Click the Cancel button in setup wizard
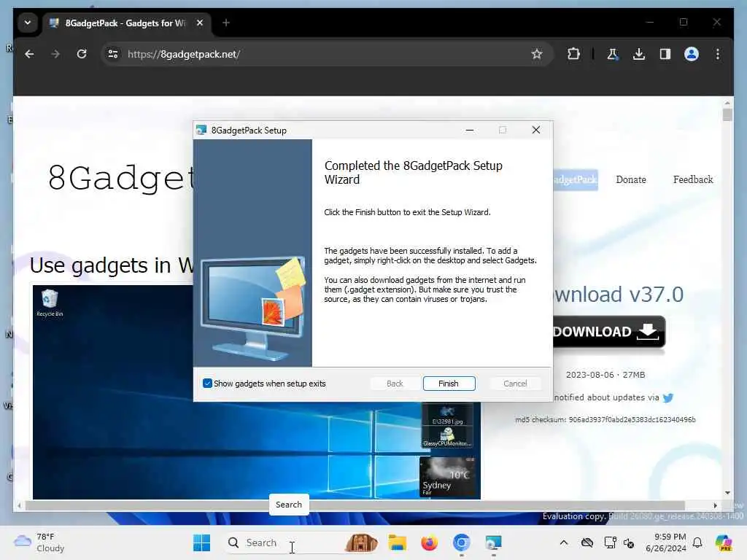The height and width of the screenshot is (560, 747). 515,384
